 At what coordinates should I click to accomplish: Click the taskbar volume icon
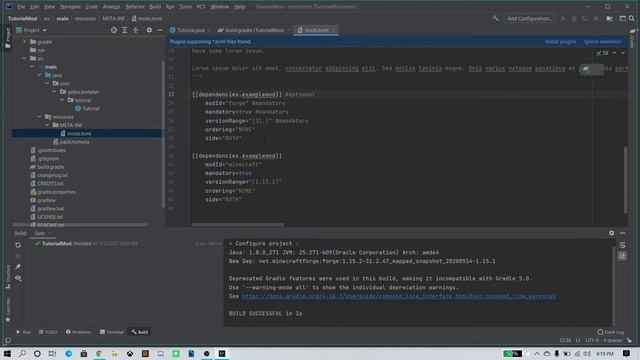click(x=587, y=353)
